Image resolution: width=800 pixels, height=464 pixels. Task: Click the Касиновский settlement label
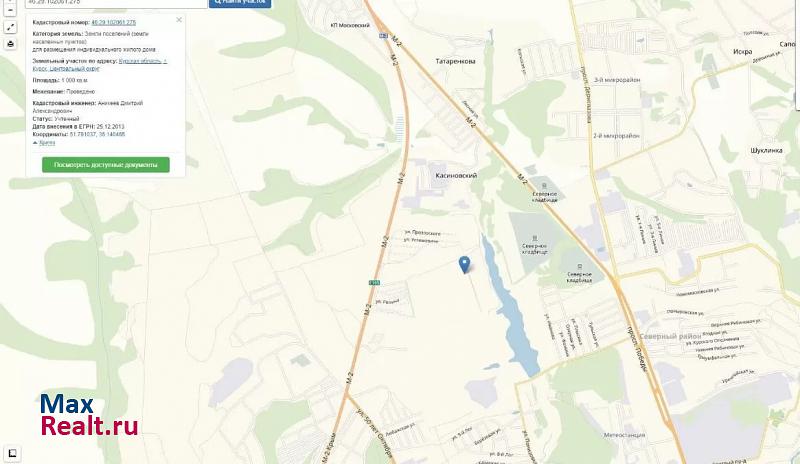tap(456, 175)
